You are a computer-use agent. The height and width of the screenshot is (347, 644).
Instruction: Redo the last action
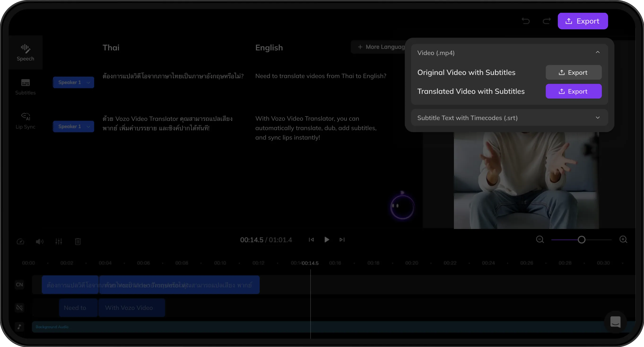[x=547, y=21]
